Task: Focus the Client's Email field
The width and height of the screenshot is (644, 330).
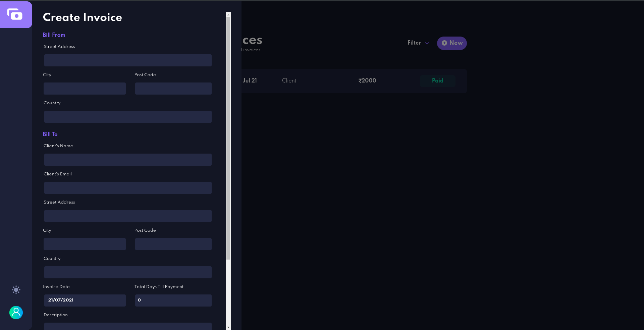Action: click(x=127, y=188)
